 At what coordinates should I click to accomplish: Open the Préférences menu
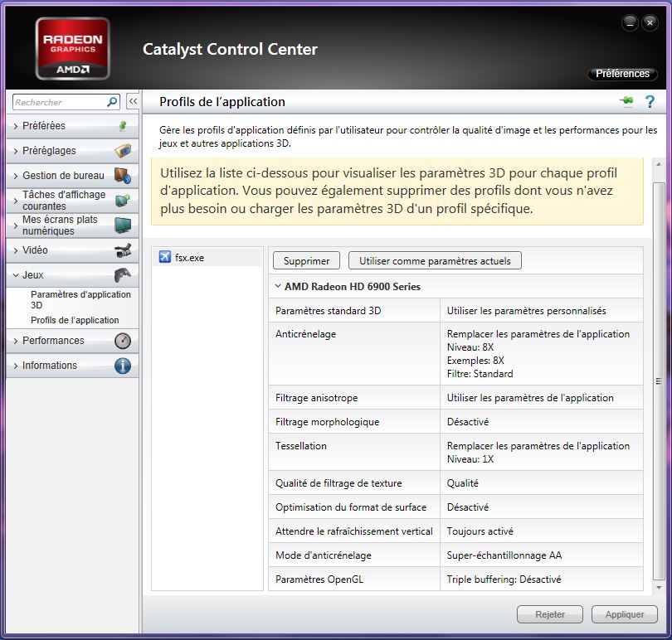pyautogui.click(x=622, y=74)
